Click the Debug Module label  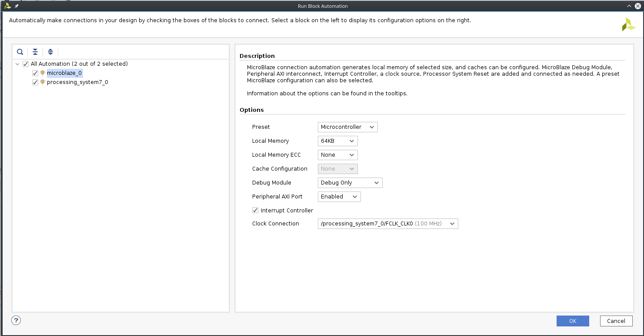click(272, 183)
